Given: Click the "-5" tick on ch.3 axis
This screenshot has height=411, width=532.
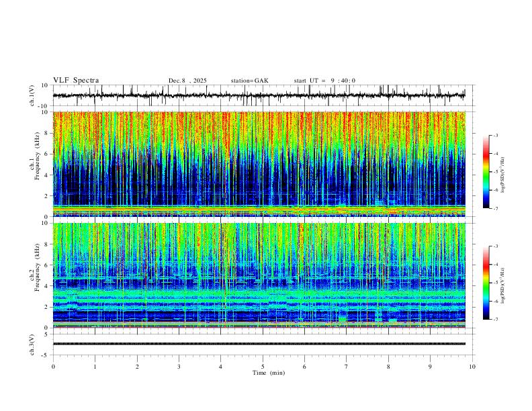Looking at the screenshot, I should tap(46, 355).
